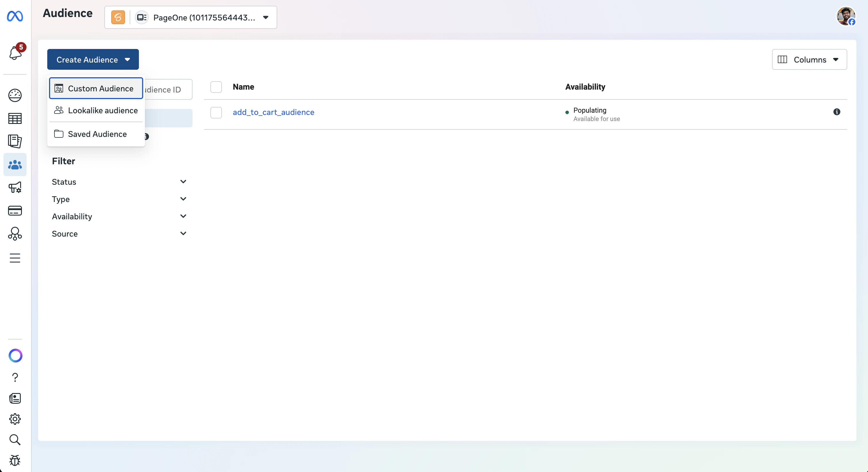Screen dimensions: 868x472
Task: Click the Audience ID search field
Action: tap(165, 89)
